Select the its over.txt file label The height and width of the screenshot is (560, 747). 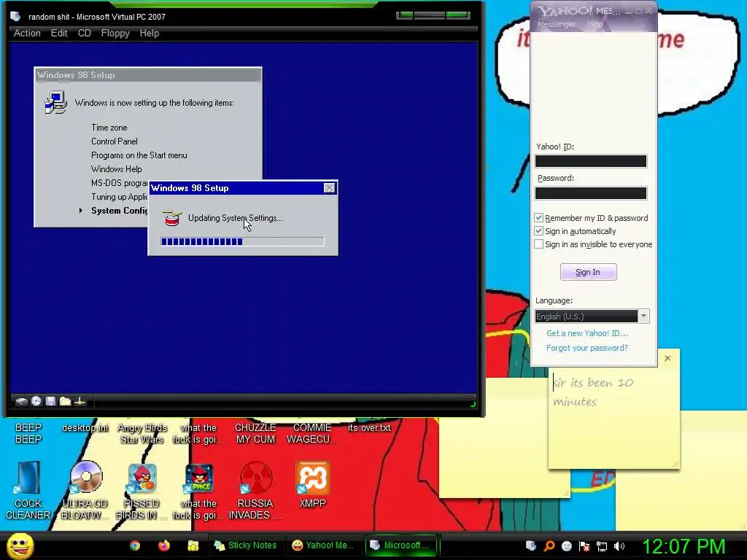pos(369,427)
